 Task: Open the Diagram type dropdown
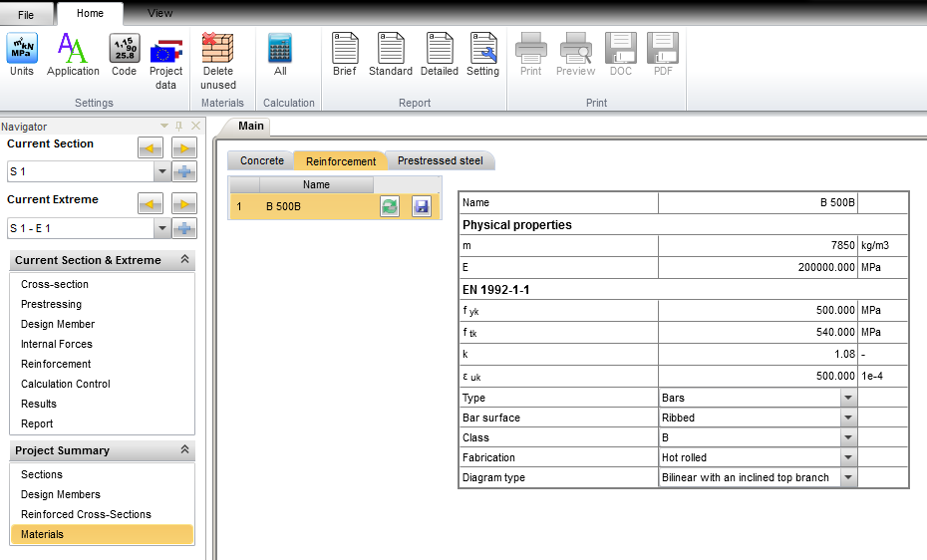(847, 478)
